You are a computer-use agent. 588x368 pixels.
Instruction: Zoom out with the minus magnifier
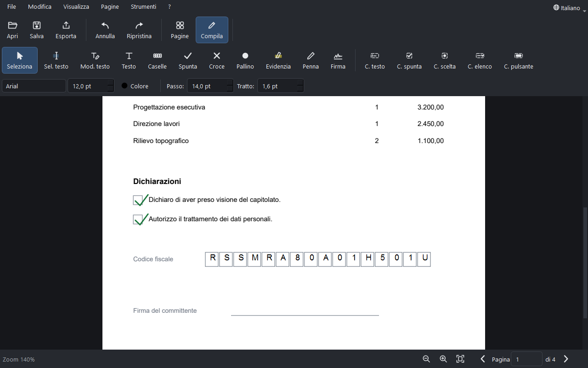click(x=426, y=359)
